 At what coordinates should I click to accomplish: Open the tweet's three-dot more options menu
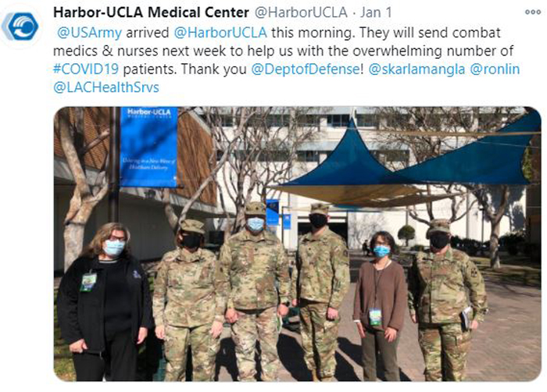click(x=533, y=12)
